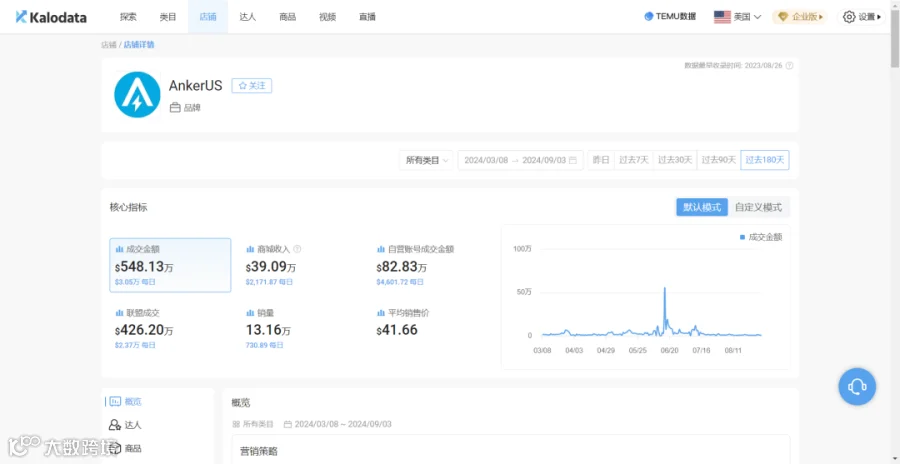Click the TEMU数据 globe icon
The height and width of the screenshot is (464, 900).
649,17
